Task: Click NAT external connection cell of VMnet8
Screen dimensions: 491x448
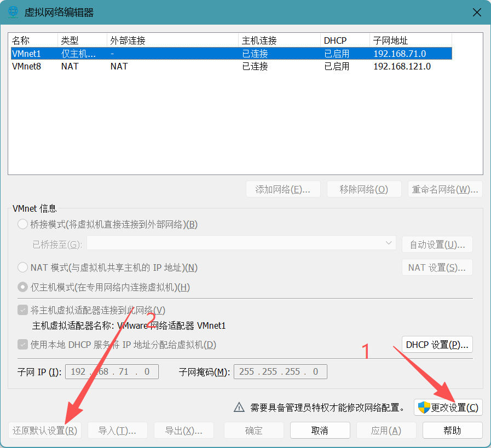Action: (119, 66)
